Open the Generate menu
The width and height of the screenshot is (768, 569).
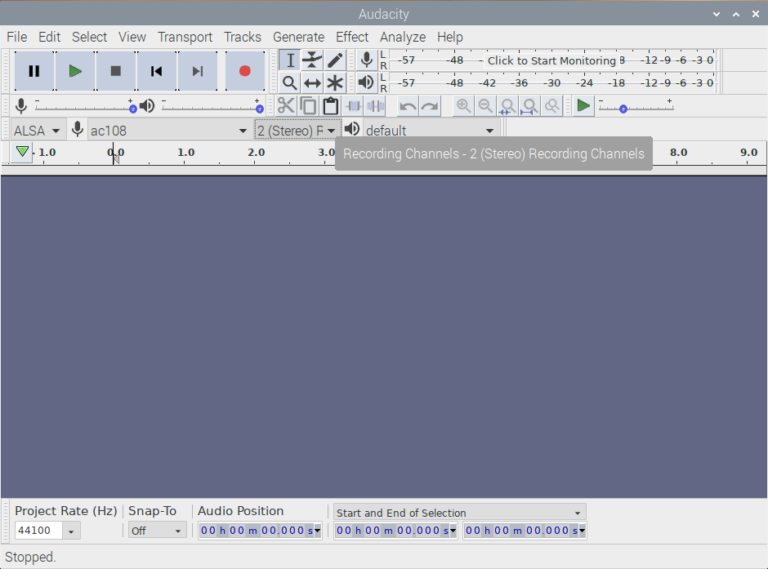[298, 37]
